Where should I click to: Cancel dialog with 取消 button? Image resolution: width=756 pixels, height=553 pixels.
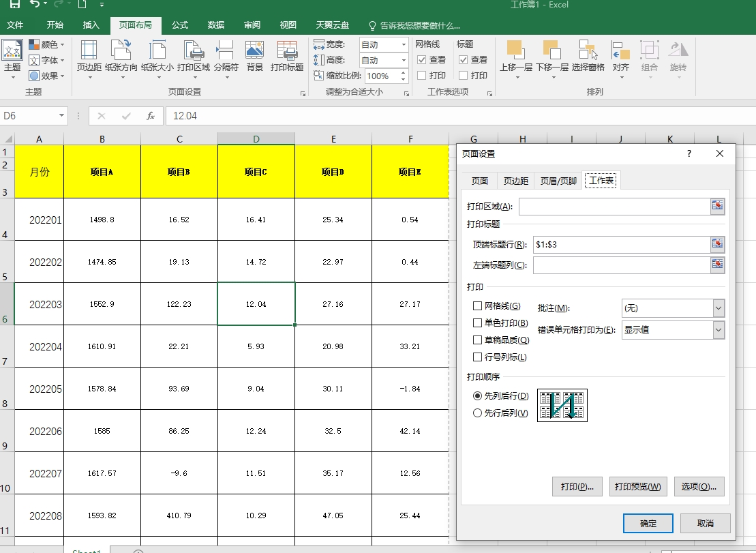point(706,523)
